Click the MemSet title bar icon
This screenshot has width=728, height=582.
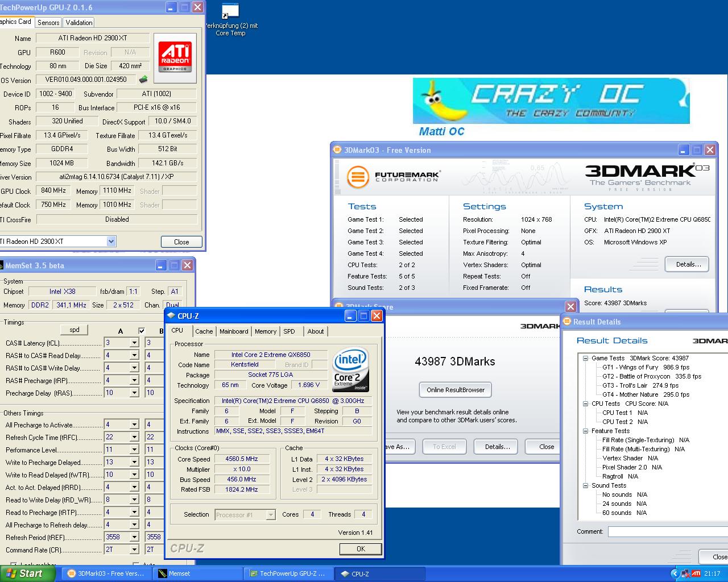click(1, 265)
